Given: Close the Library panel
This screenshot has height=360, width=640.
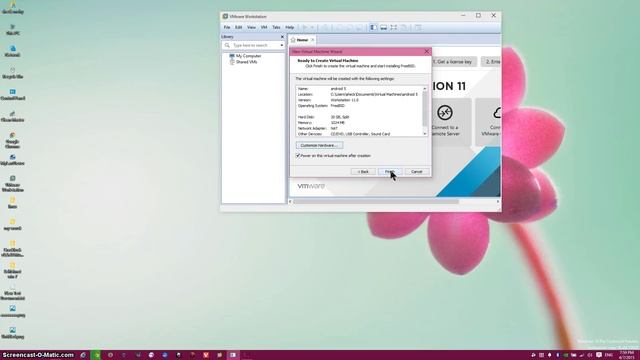Looking at the screenshot, I should [x=282, y=37].
